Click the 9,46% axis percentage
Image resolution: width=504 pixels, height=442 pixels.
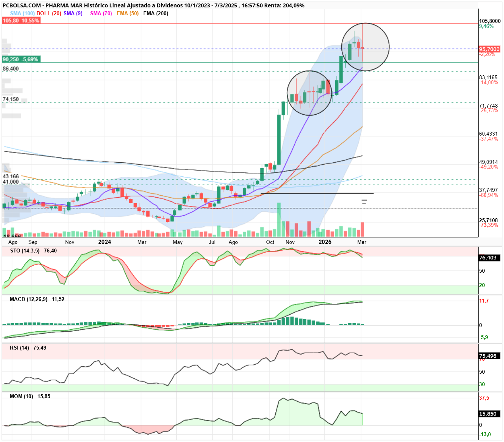click(x=487, y=26)
